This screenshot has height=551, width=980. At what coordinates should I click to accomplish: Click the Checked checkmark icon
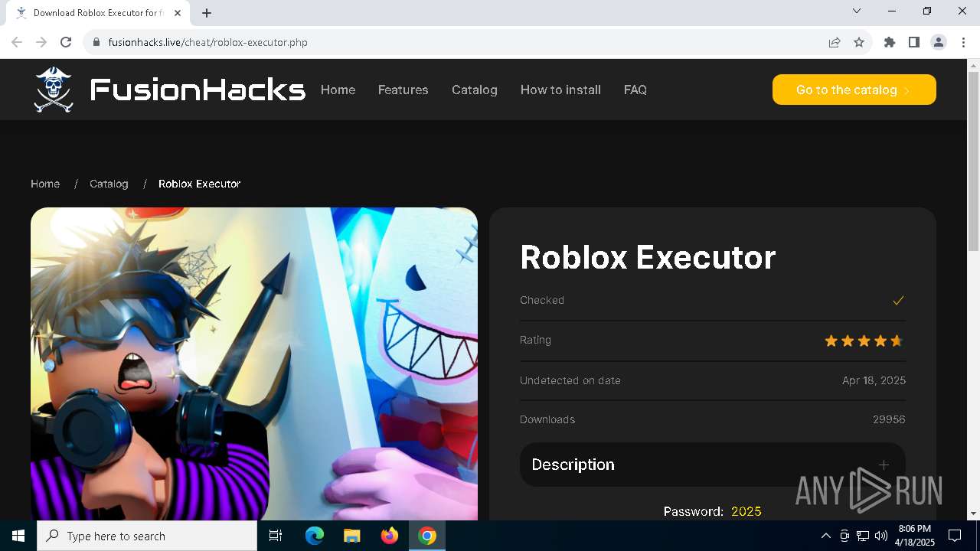(898, 300)
